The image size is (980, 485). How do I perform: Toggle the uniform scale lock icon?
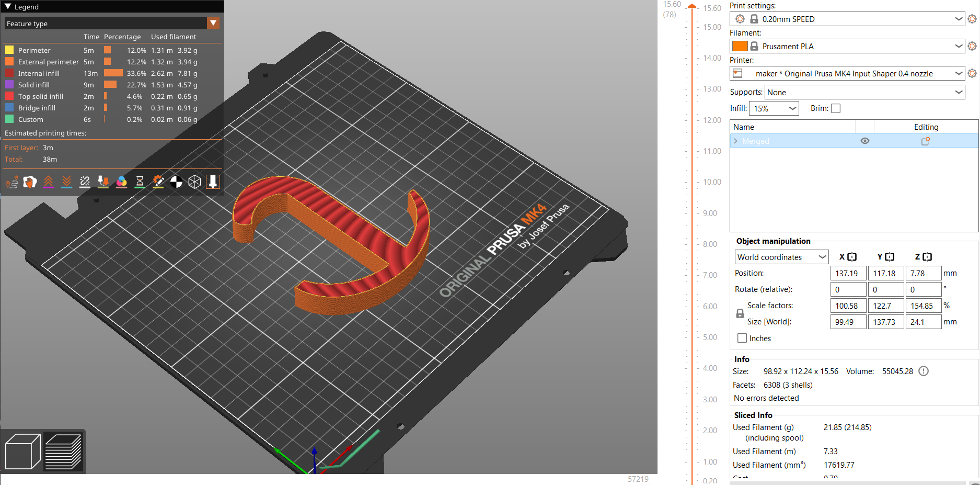(x=740, y=313)
